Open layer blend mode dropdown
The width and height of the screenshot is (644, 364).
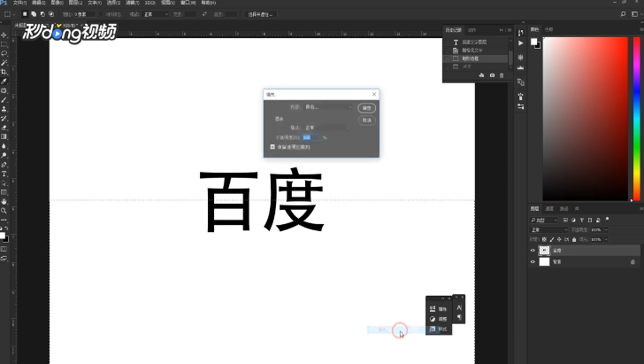pos(548,230)
